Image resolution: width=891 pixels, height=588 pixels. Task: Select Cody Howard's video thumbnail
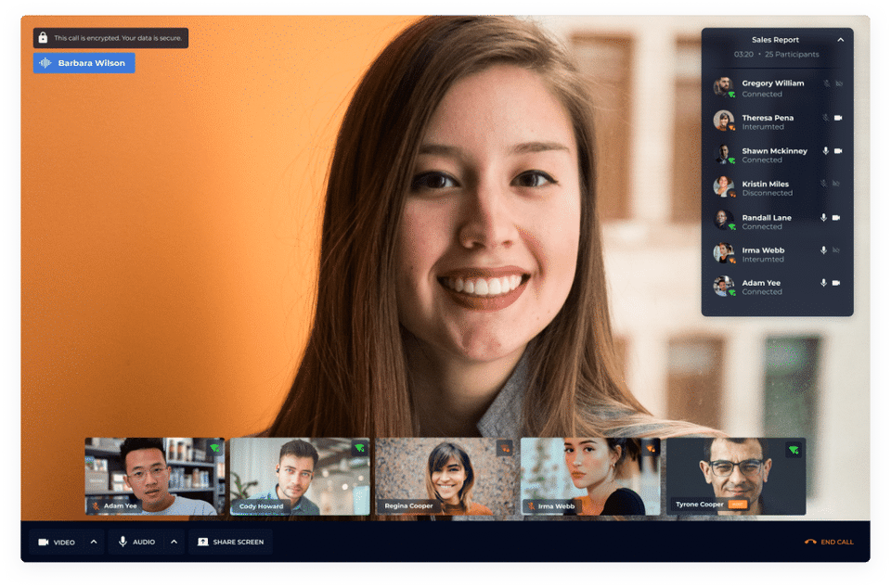click(300, 476)
